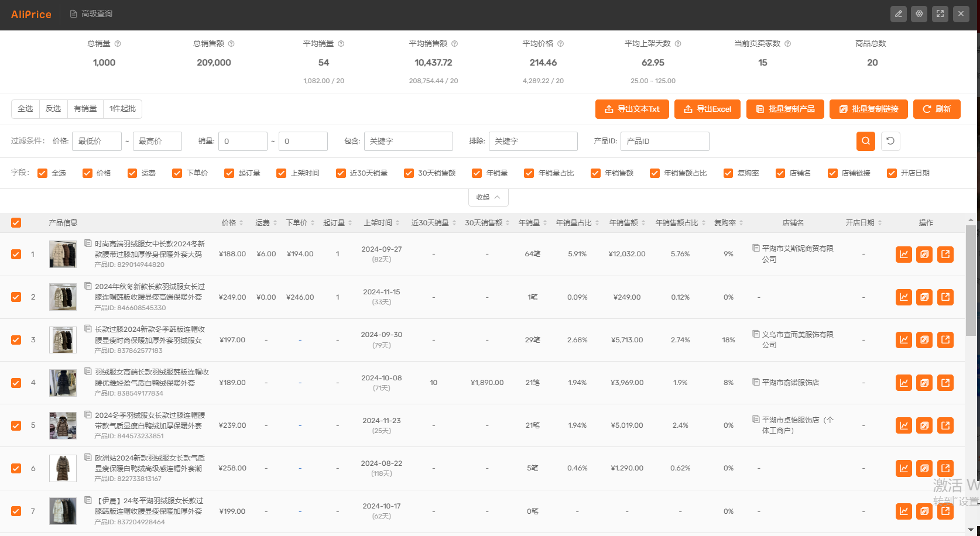The width and height of the screenshot is (980, 536).
Task: Select the 全选 quick option
Action: click(x=25, y=109)
